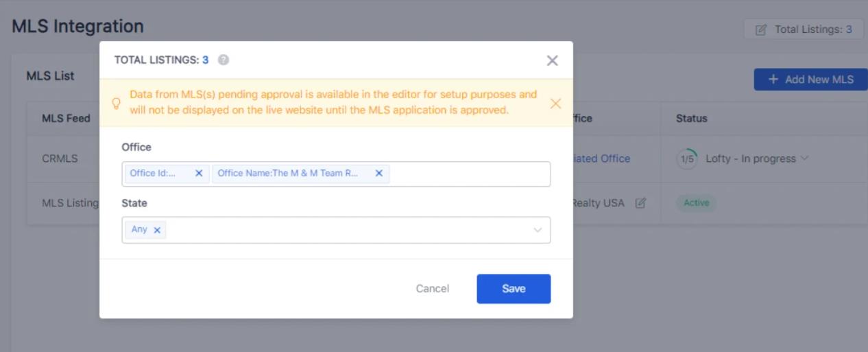Close the Total Listings dialog

(x=552, y=60)
